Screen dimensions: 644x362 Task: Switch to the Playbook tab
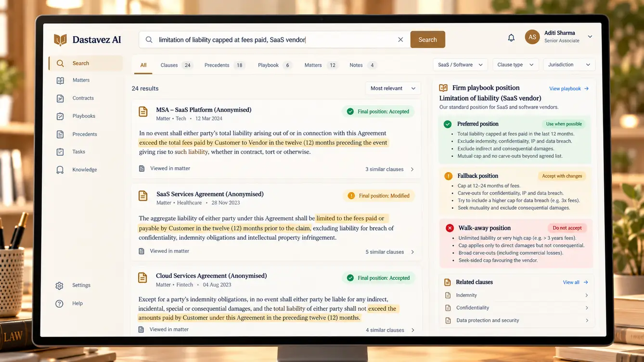coord(275,65)
